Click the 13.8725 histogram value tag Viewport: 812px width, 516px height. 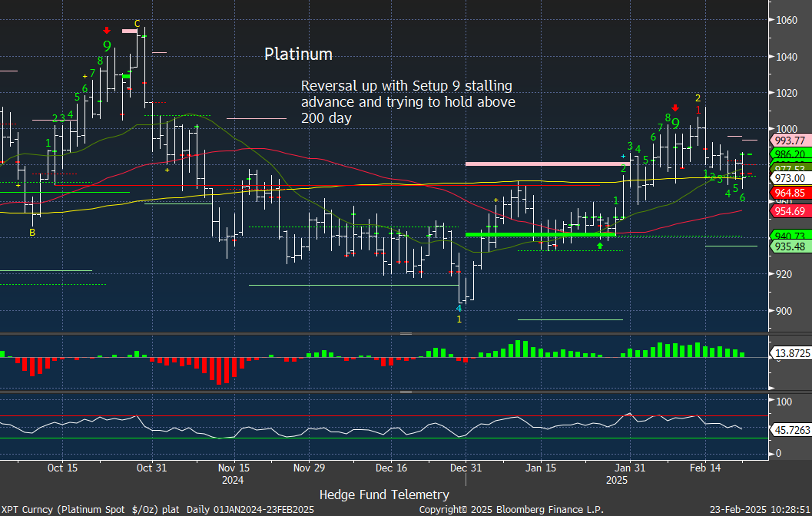[792, 353]
